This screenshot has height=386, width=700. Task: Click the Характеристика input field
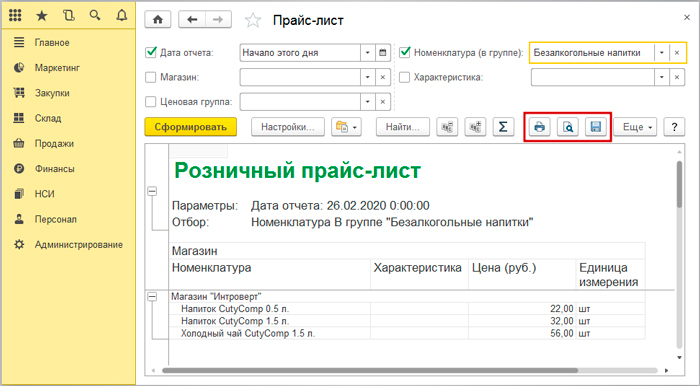[593, 77]
